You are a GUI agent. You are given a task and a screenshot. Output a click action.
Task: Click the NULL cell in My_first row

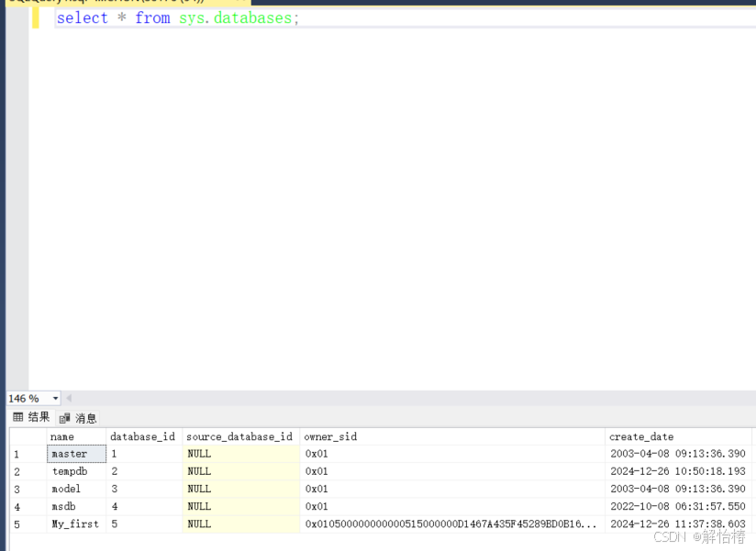coord(241,524)
